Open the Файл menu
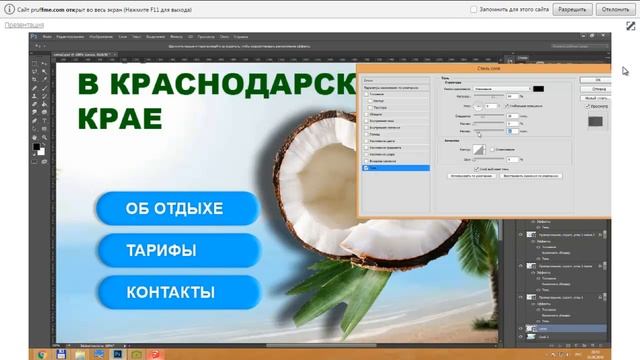Image resolution: width=640 pixels, height=360 pixels. [47, 37]
